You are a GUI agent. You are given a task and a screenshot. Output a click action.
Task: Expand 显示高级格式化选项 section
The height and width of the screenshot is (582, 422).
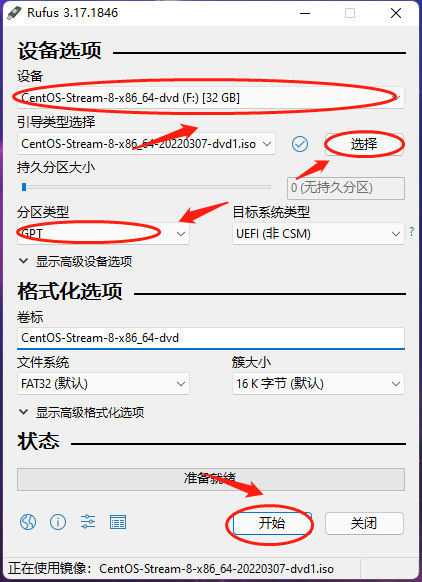point(82,412)
